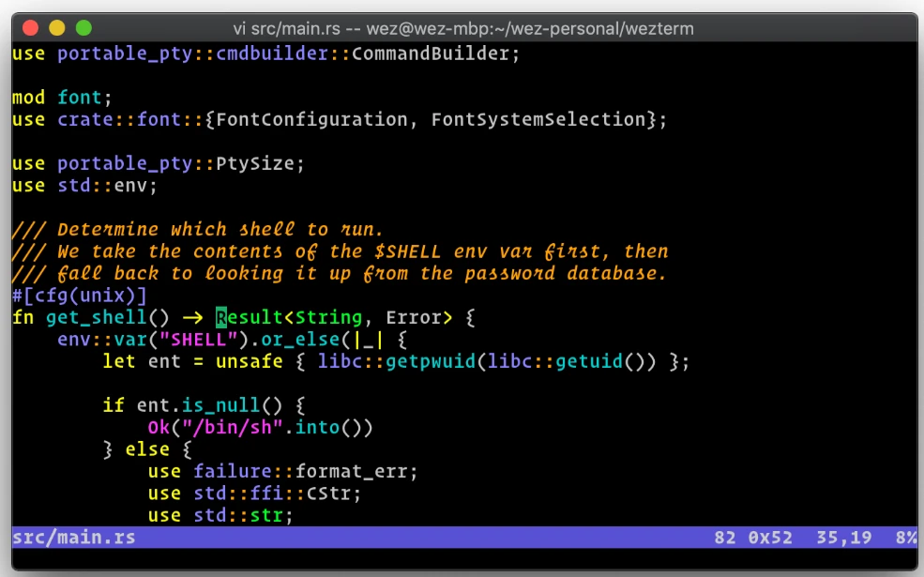Click on 'PtySize' import
This screenshot has height=577, width=924.
pyautogui.click(x=254, y=163)
